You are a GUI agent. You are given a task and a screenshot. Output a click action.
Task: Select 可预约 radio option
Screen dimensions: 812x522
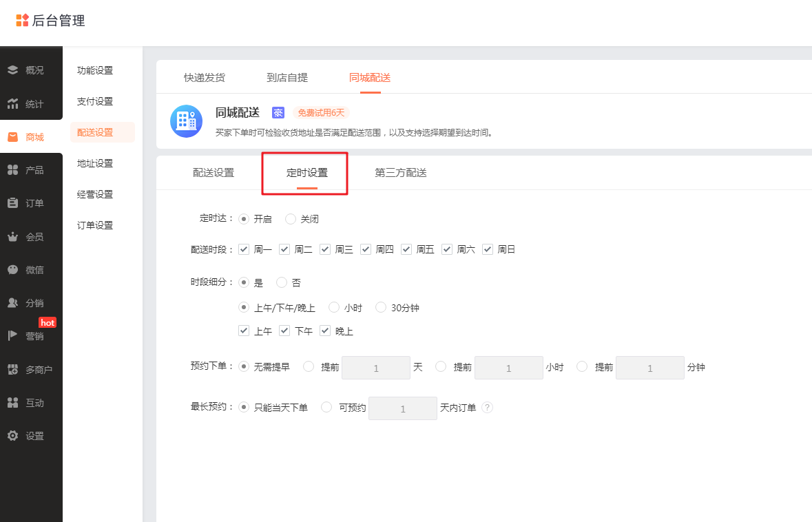[326, 407]
